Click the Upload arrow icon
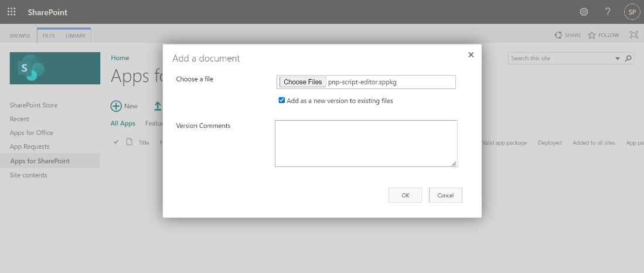The height and width of the screenshot is (273, 644). click(x=158, y=106)
